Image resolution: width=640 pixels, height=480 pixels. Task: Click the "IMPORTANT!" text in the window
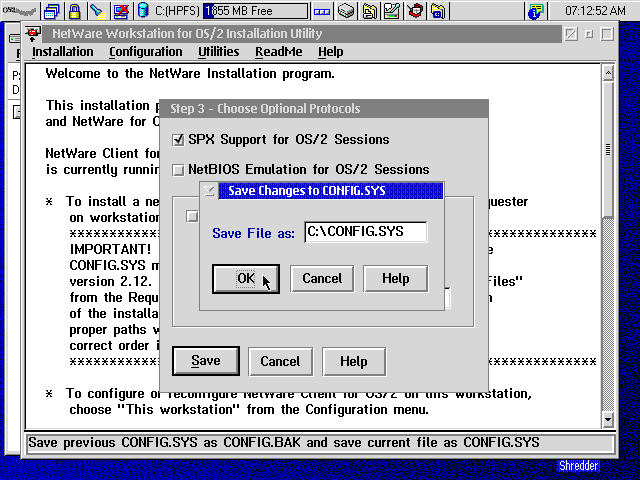110,249
